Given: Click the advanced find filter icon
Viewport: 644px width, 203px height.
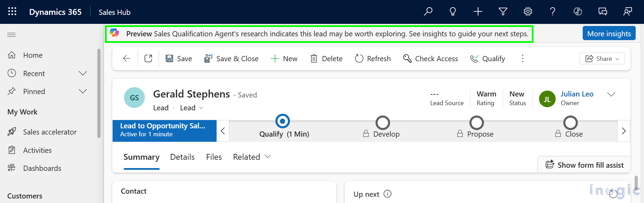Looking at the screenshot, I should point(503,11).
